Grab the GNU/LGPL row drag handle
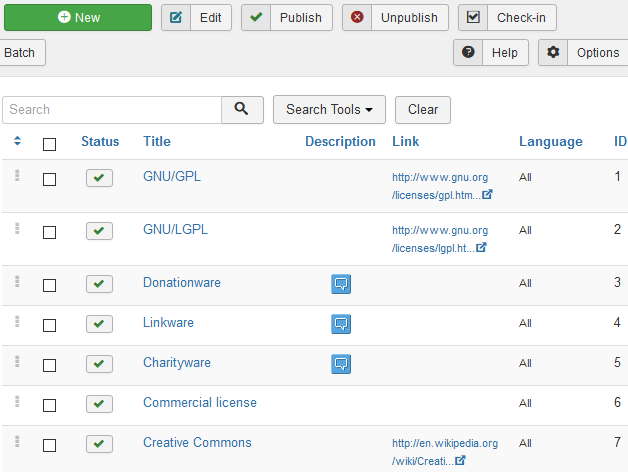Screen dimensions: 628x472 17,228
